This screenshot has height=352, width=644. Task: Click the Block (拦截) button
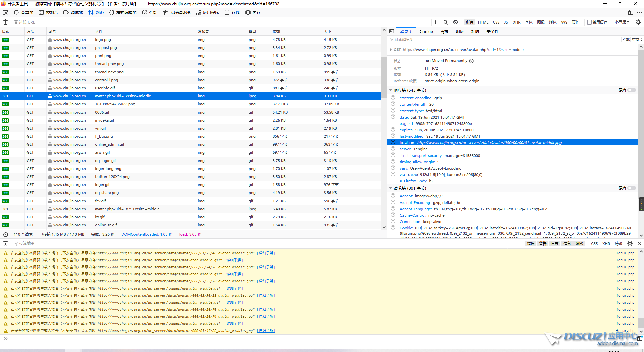[x=626, y=40]
